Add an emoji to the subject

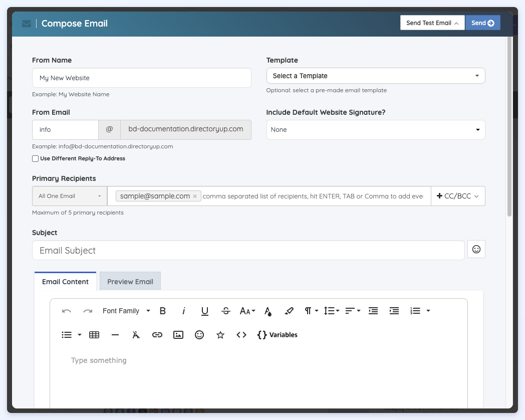[476, 249]
